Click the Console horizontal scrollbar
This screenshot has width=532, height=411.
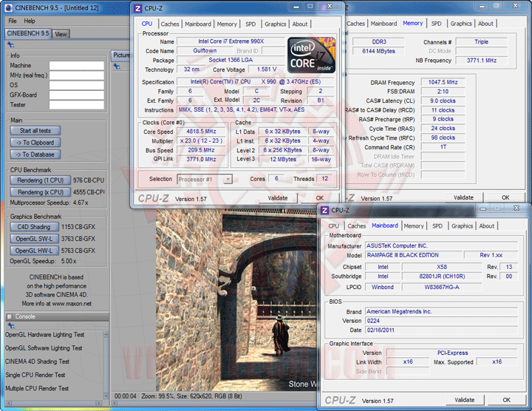54,403
